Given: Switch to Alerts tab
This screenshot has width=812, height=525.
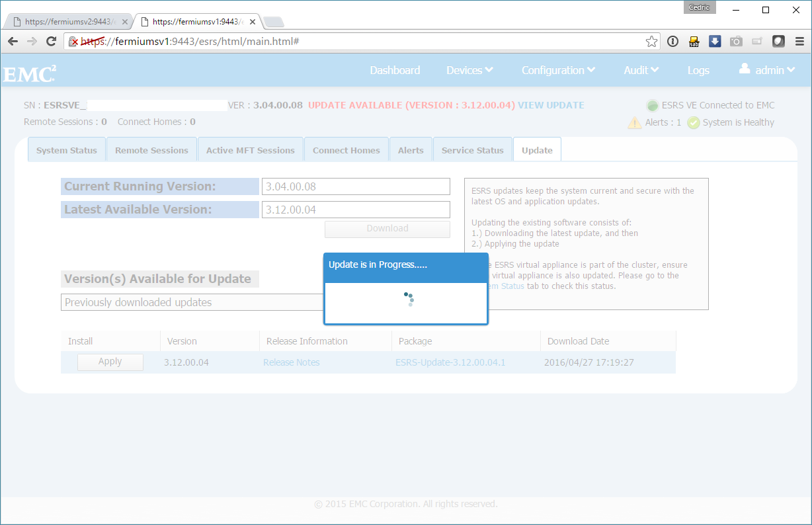Looking at the screenshot, I should point(411,150).
